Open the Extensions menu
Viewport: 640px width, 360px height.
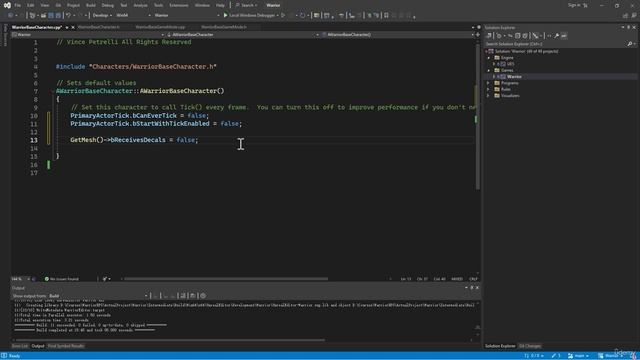coord(179,5)
